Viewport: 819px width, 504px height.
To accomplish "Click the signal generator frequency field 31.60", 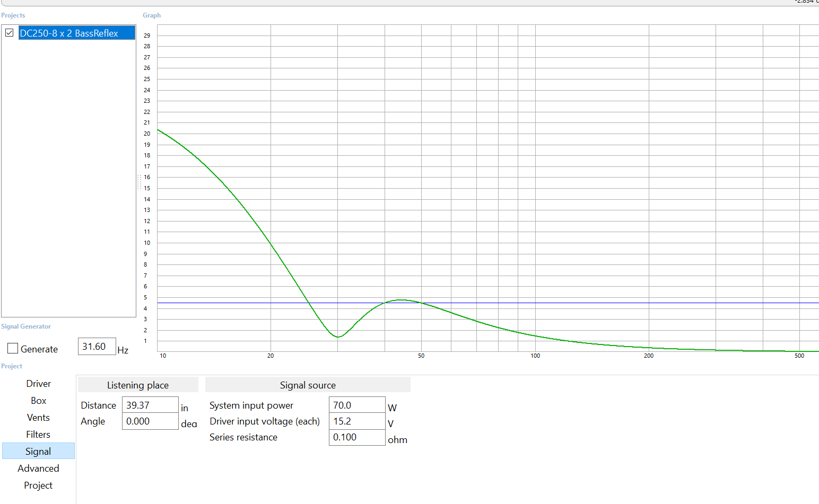I will 97,347.
